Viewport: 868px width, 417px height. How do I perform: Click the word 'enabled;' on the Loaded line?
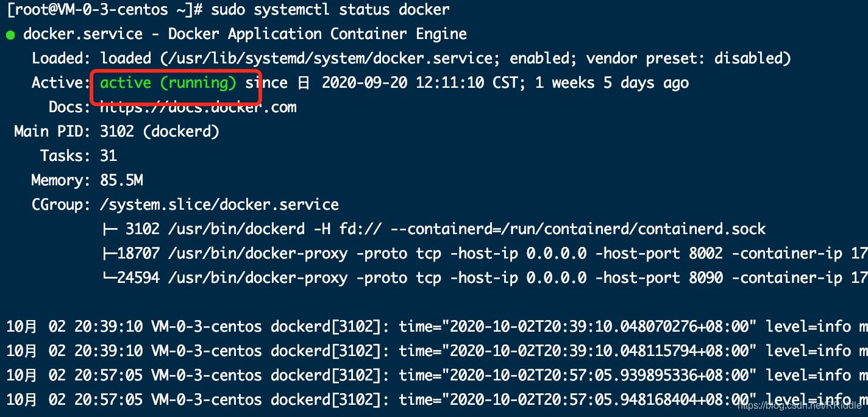(x=544, y=59)
